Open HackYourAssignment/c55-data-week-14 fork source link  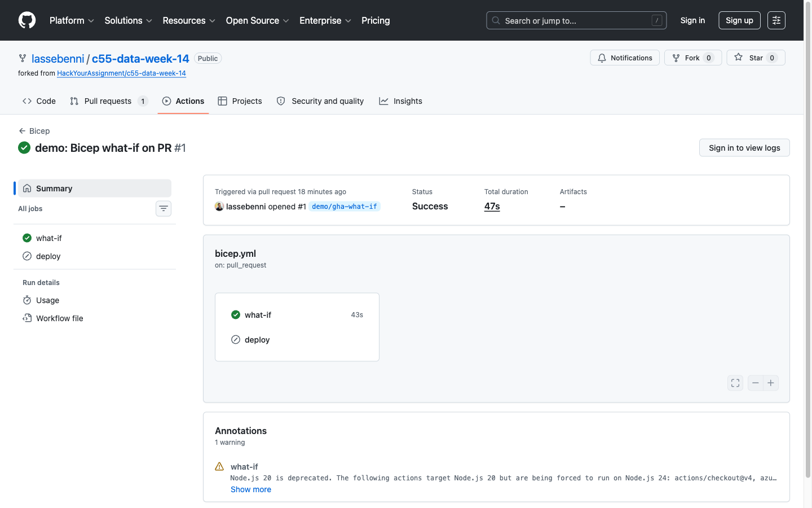[121, 73]
